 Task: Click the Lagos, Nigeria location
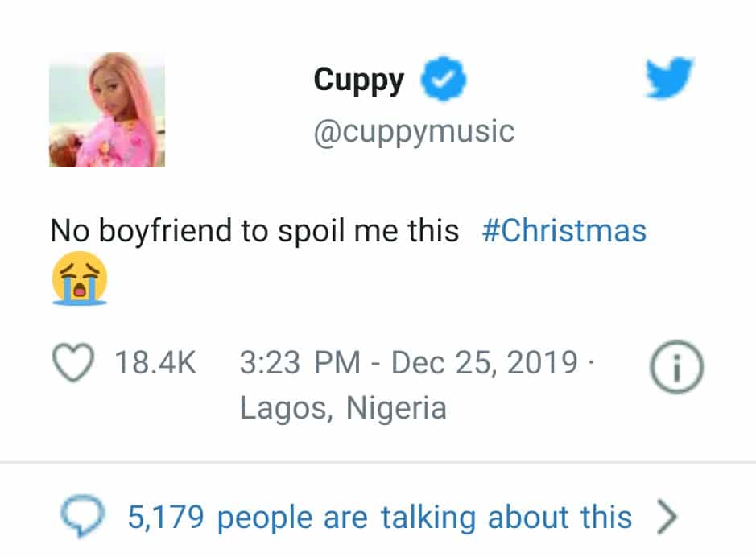[x=343, y=408]
